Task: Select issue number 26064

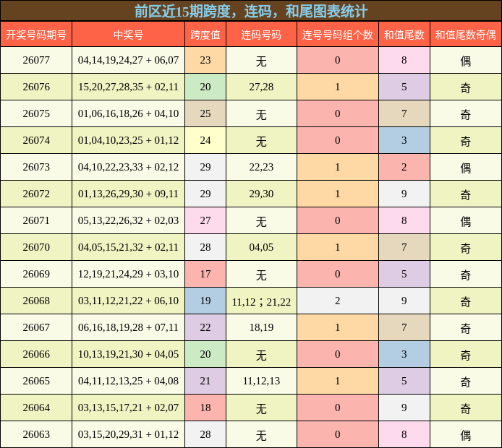Action: pyautogui.click(x=36, y=408)
